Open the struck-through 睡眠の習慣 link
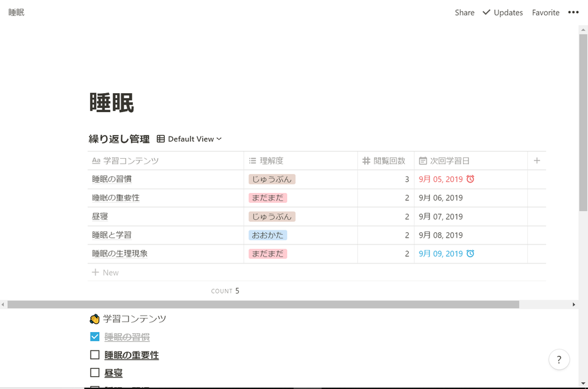This screenshot has height=389, width=588. coord(127,337)
